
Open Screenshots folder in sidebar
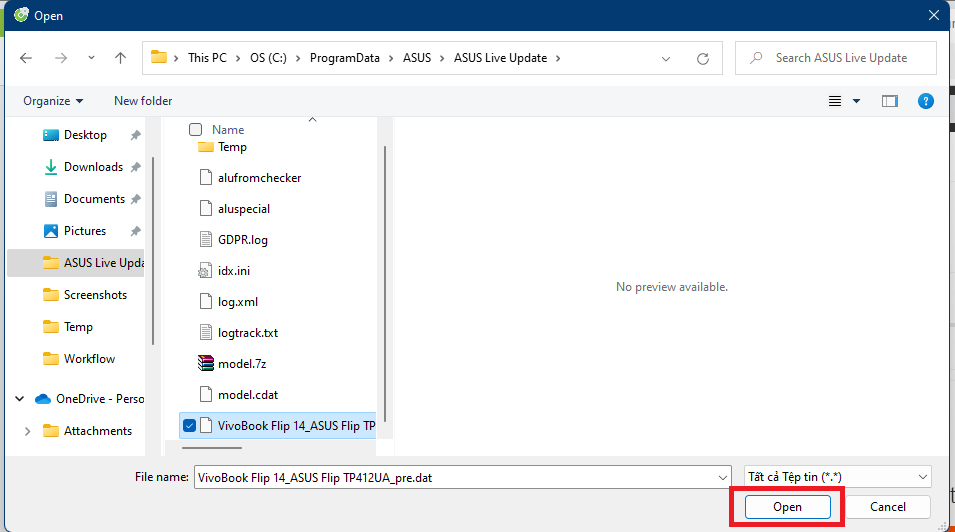click(95, 295)
